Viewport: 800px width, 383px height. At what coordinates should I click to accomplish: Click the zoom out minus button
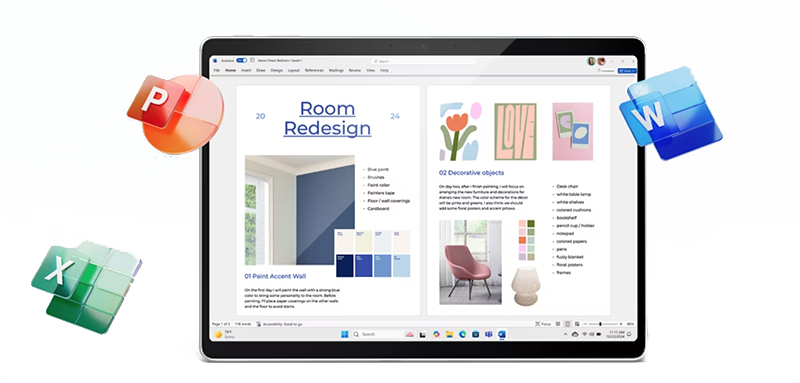click(x=585, y=324)
